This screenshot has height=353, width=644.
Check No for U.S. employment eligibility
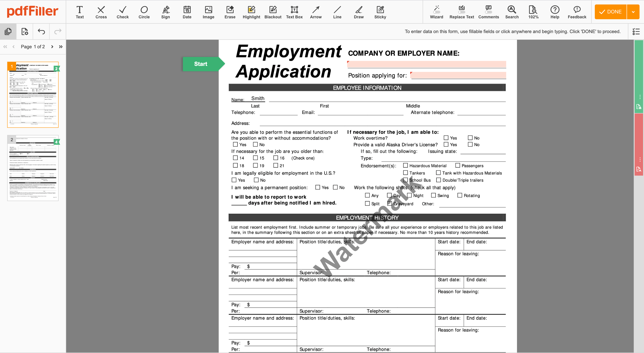click(x=256, y=180)
